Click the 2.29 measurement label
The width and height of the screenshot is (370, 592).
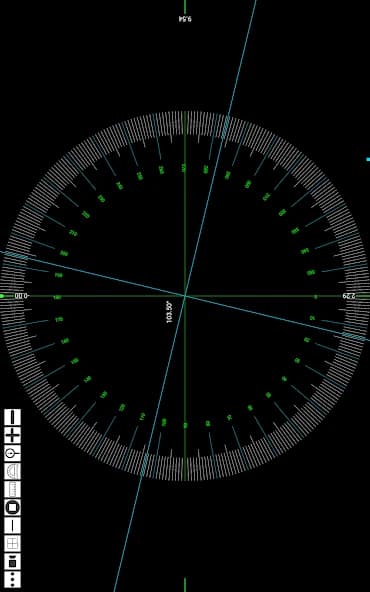[x=349, y=296]
